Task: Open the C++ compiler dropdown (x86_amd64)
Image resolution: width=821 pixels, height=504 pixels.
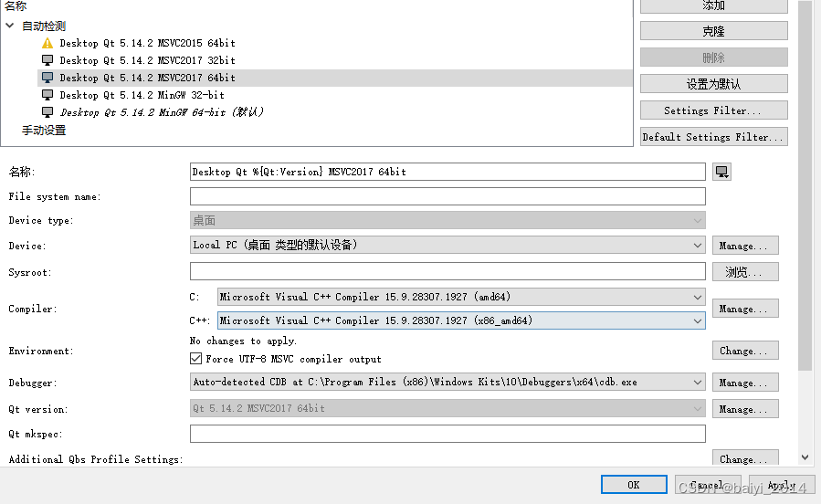Action: tap(461, 320)
